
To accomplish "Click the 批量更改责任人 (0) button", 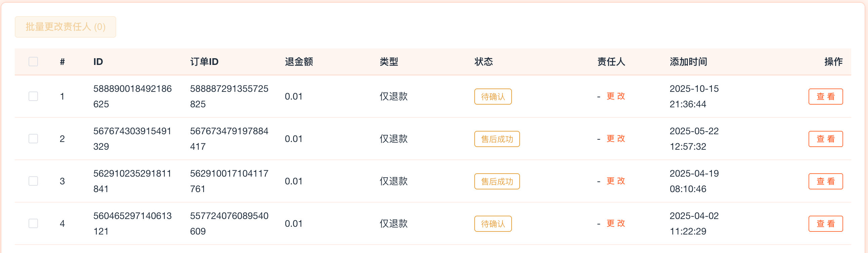I will tap(66, 27).
